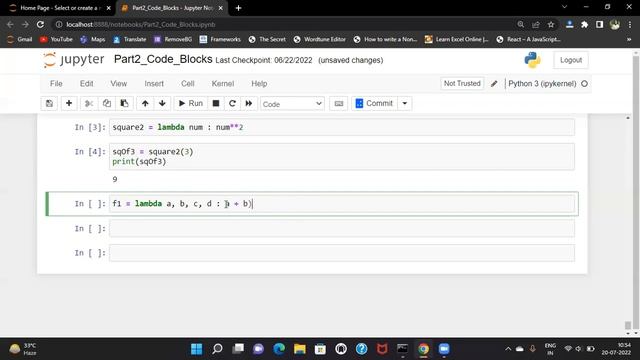Restart kernel and run all icon

(249, 104)
